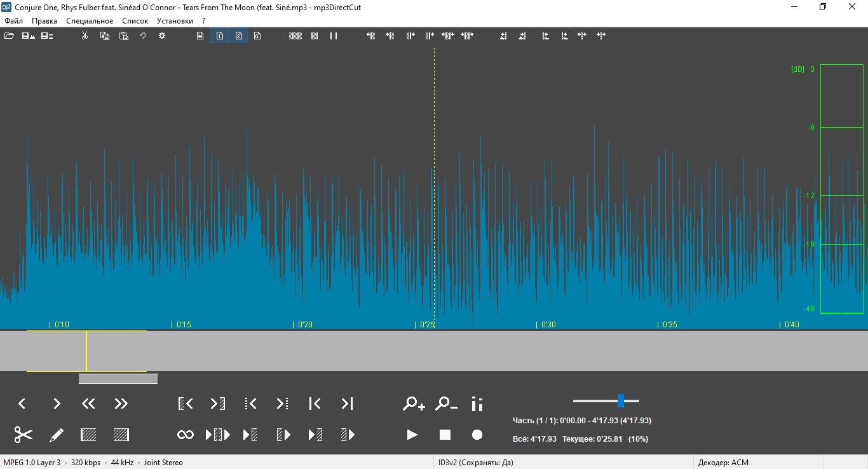Click the 0'30 marker on the timeline
868x469 pixels.
tap(548, 325)
